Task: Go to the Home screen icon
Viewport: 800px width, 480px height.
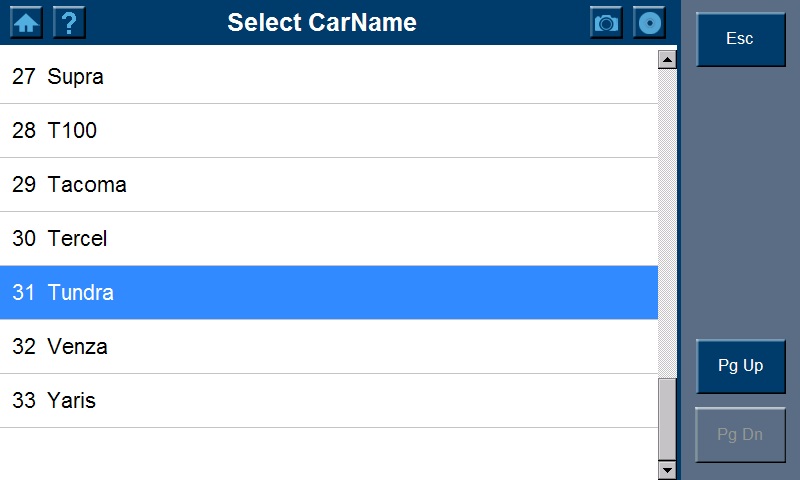Action: (x=26, y=22)
